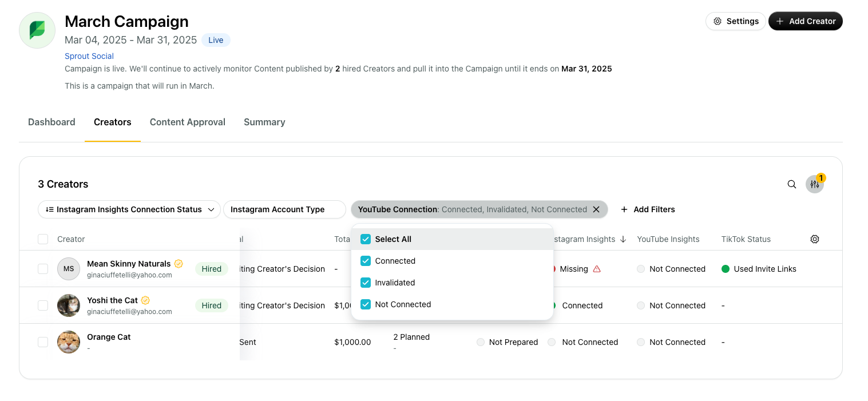
Task: Switch to the Content Approval tab
Action: click(x=187, y=122)
